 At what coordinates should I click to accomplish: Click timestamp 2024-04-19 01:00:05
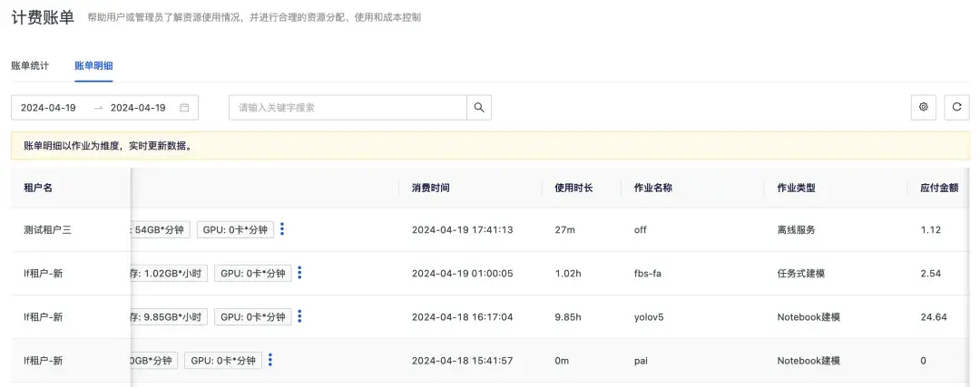[x=463, y=274]
